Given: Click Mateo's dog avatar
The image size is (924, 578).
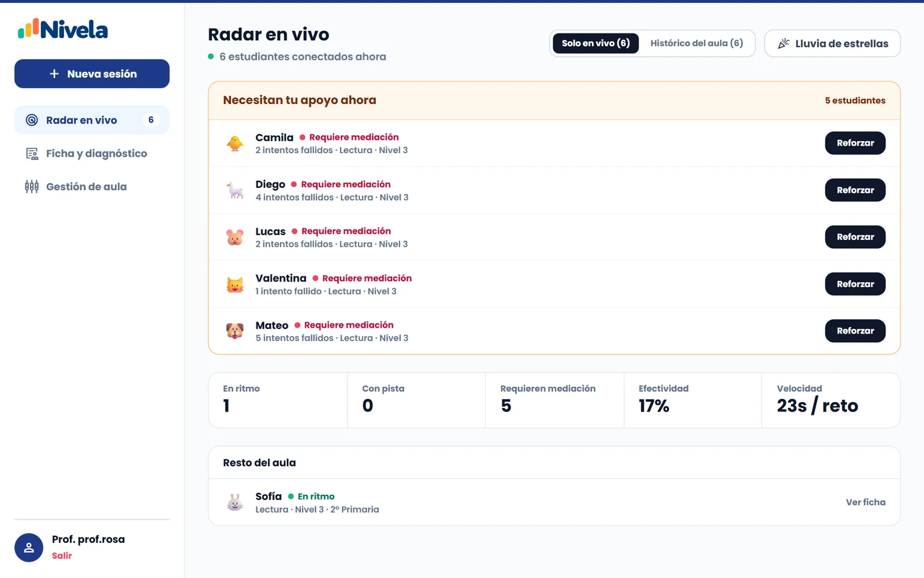Looking at the screenshot, I should (x=235, y=331).
